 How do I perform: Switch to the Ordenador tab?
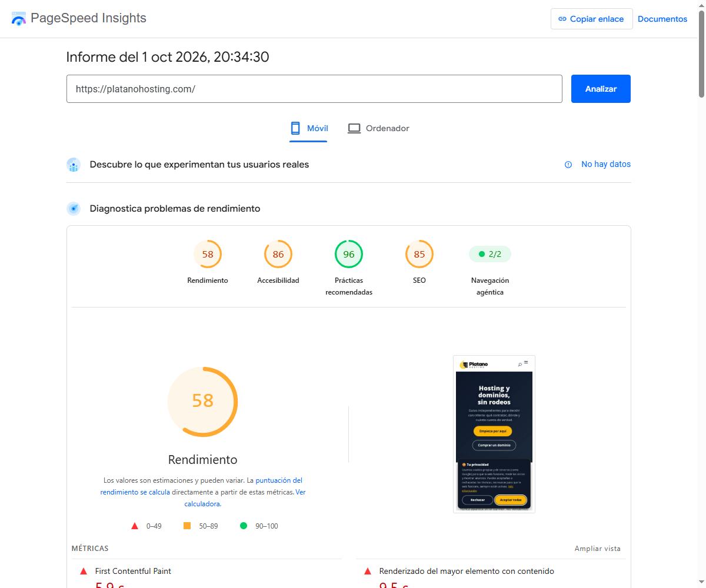tap(378, 128)
